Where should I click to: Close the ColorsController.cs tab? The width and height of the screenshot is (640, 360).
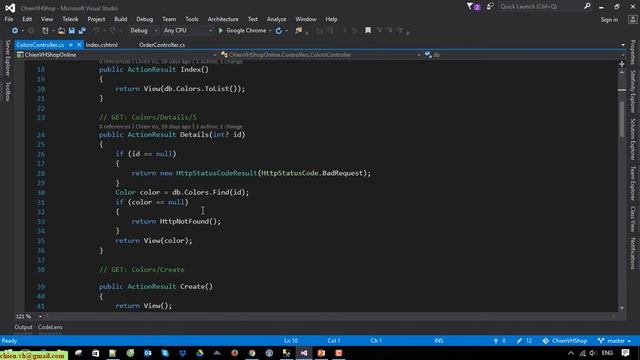pos(79,45)
